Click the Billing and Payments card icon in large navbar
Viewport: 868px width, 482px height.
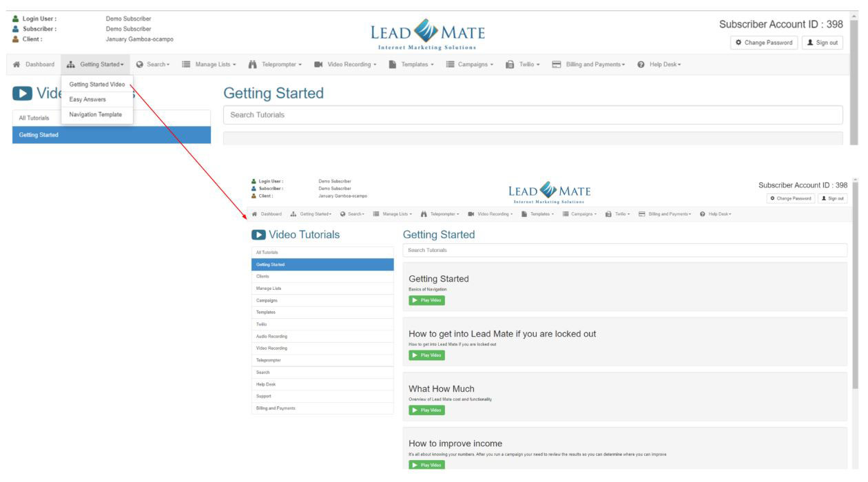point(557,65)
